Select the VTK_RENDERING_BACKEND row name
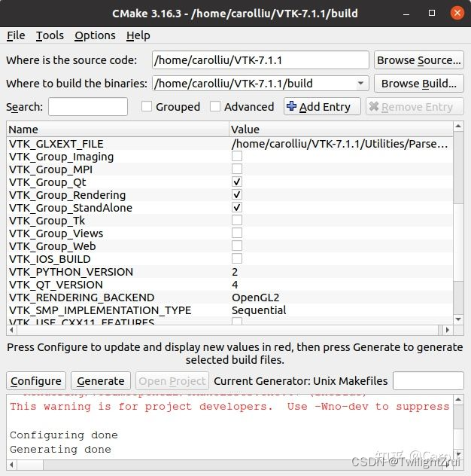The width and height of the screenshot is (471, 476). click(x=81, y=297)
